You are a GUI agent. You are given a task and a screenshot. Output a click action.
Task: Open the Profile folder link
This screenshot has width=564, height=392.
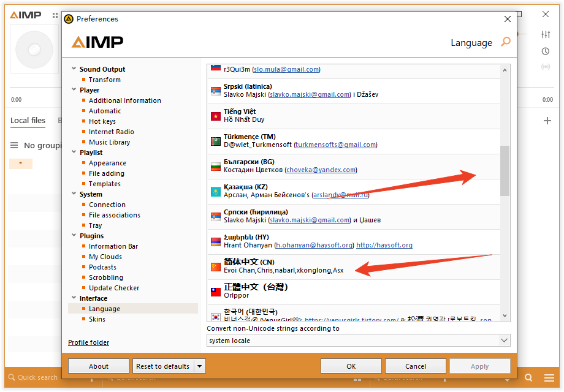pos(88,342)
